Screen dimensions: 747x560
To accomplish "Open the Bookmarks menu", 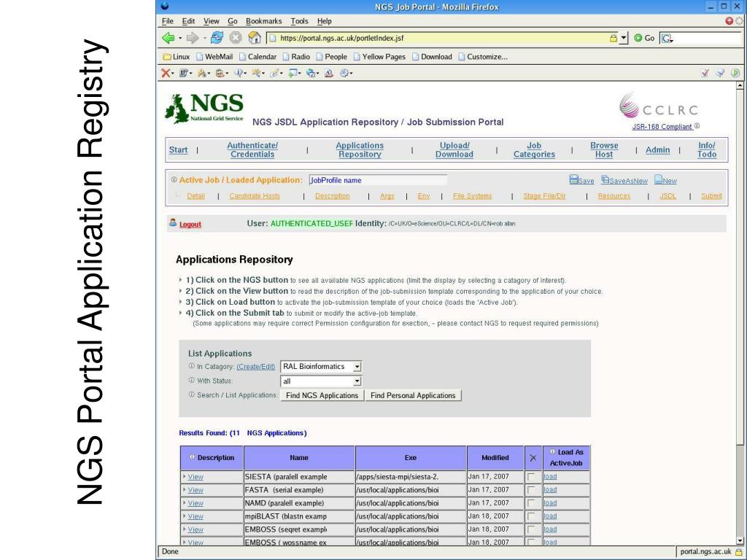I will click(x=263, y=21).
